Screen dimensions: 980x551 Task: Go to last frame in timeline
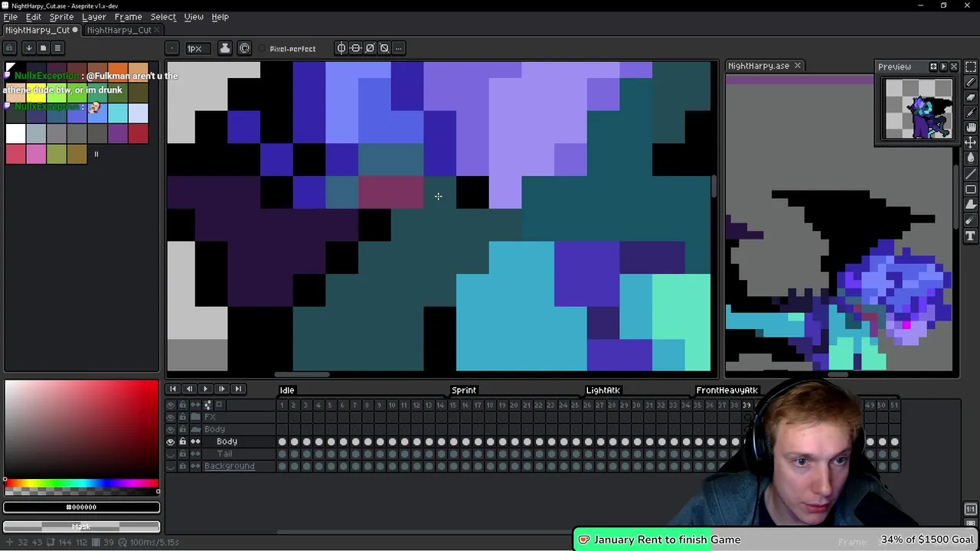click(237, 390)
